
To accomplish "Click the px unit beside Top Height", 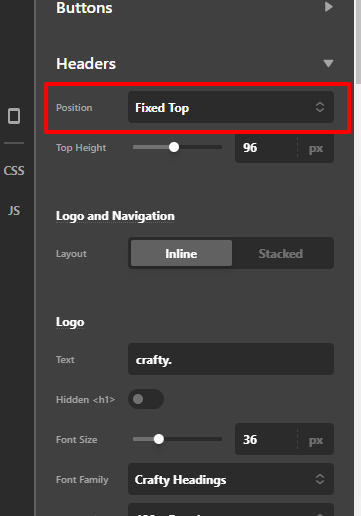I will [x=316, y=148].
